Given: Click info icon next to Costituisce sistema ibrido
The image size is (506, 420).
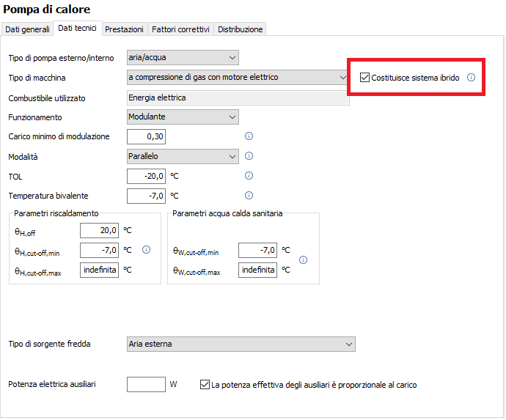Looking at the screenshot, I should coord(471,78).
